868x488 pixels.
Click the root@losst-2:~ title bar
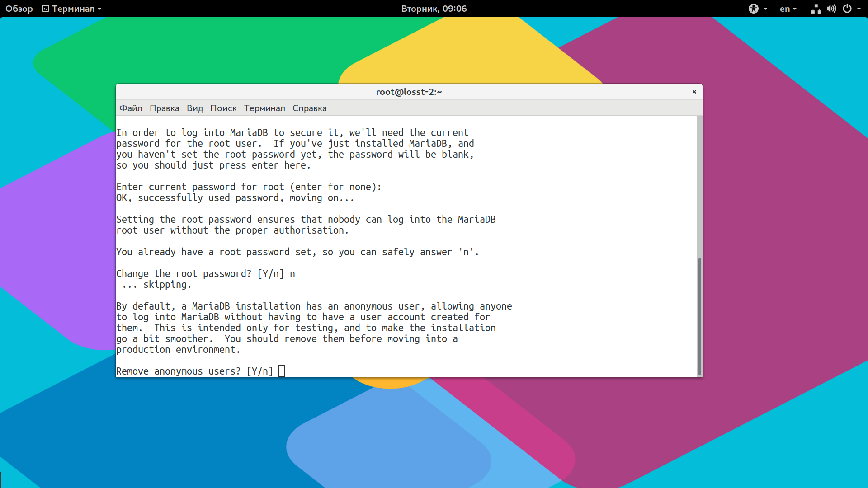(409, 92)
